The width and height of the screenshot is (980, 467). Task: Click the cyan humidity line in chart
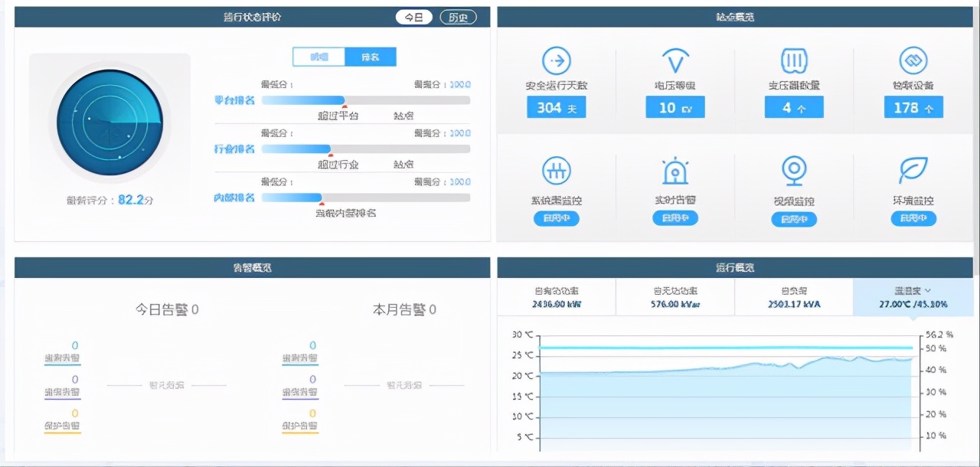(727, 348)
